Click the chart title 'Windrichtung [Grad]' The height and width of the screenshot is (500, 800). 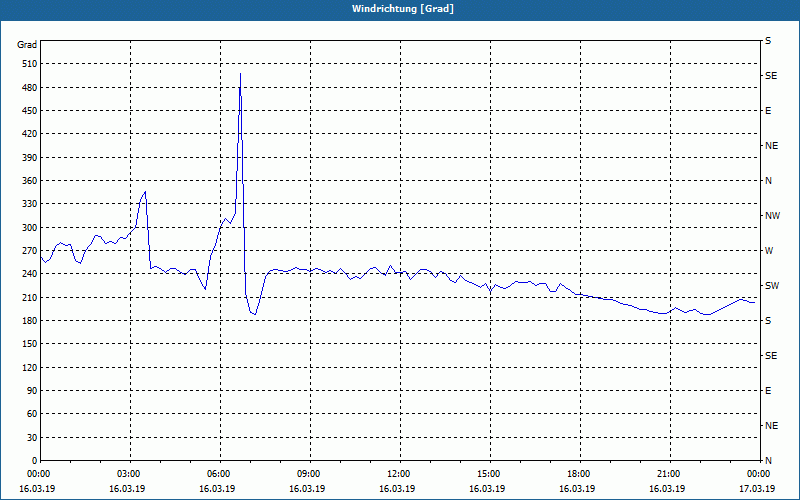403,9
